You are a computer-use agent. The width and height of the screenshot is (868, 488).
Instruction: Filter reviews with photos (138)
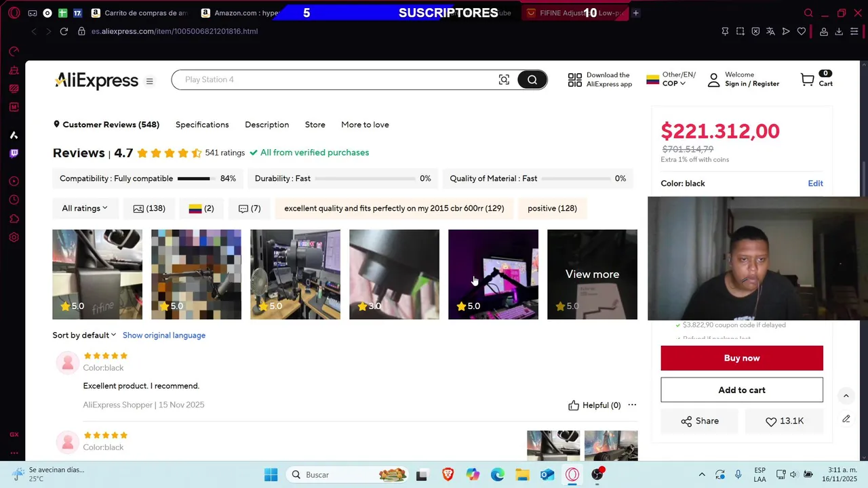149,208
